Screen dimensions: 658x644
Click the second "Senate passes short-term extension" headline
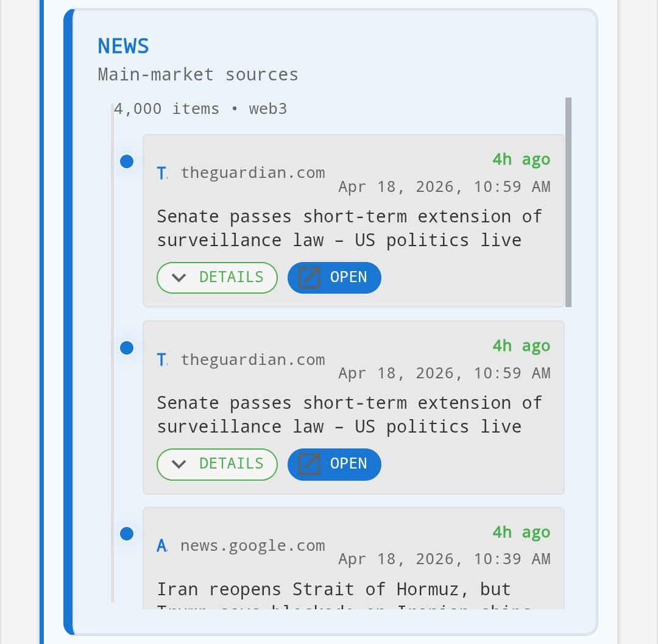[349, 415]
